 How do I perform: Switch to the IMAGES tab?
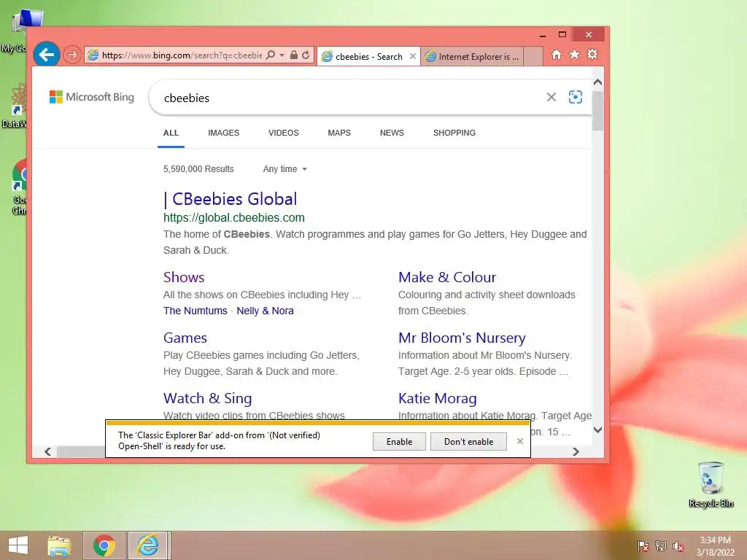coord(223,133)
